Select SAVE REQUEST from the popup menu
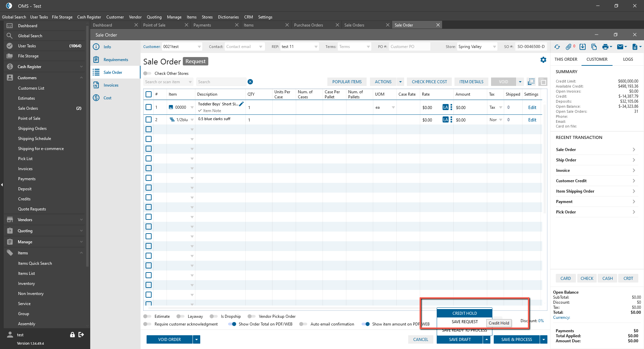The image size is (644, 349). (x=465, y=322)
